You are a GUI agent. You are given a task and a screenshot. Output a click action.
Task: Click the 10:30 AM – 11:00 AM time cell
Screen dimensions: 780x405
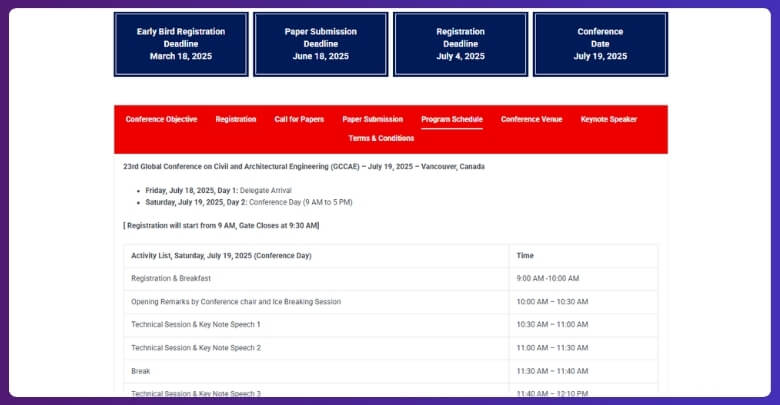[584, 325]
